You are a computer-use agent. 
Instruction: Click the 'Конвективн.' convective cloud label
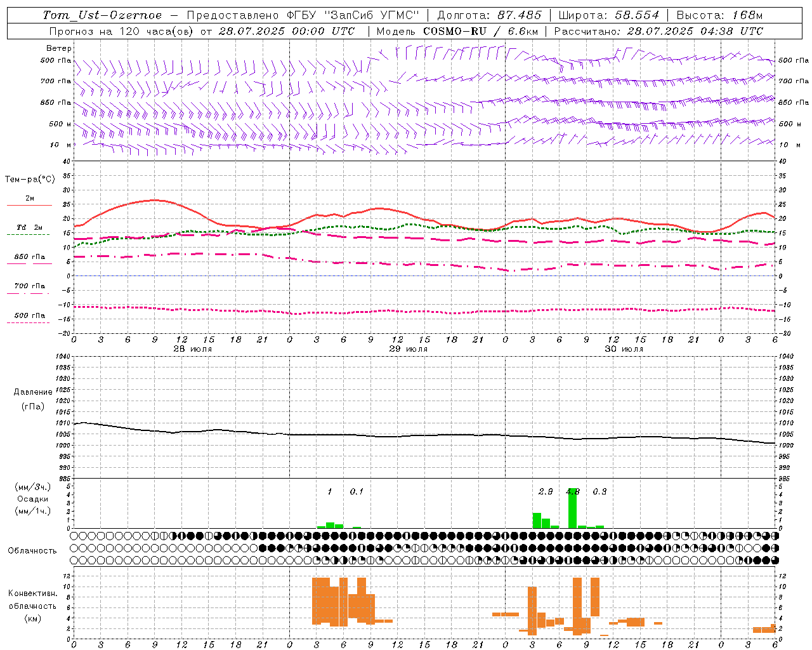[x=32, y=594]
